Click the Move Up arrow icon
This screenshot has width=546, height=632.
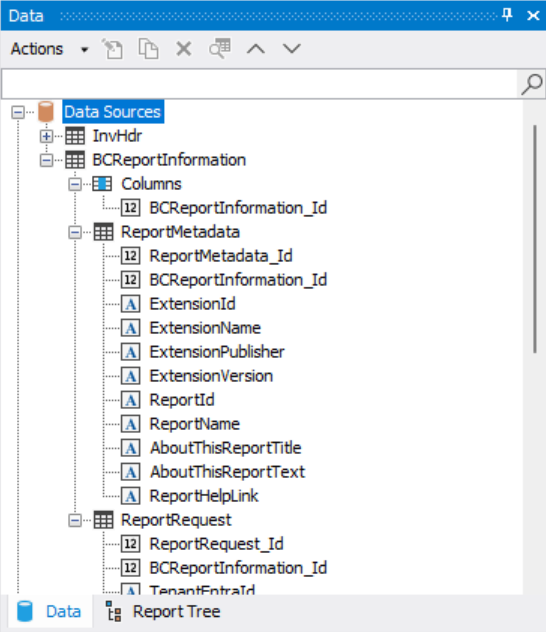coord(256,49)
